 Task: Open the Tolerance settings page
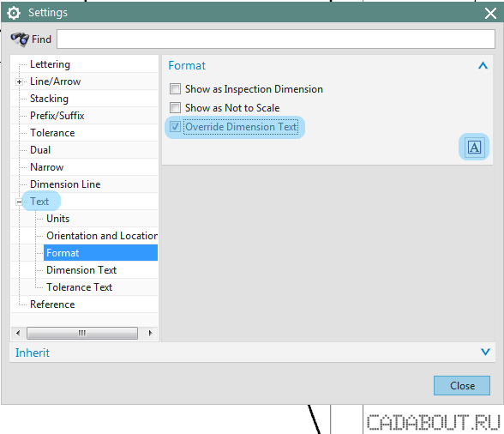(52, 133)
